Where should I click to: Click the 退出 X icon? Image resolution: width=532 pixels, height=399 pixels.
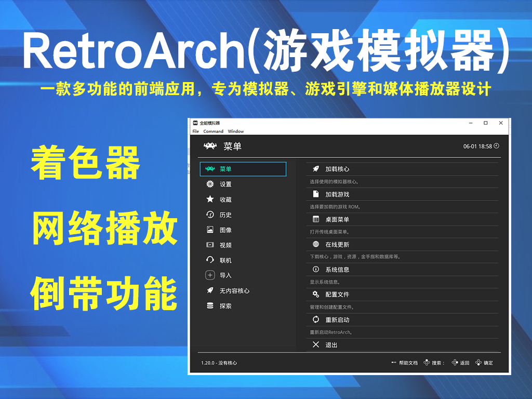pos(316,344)
